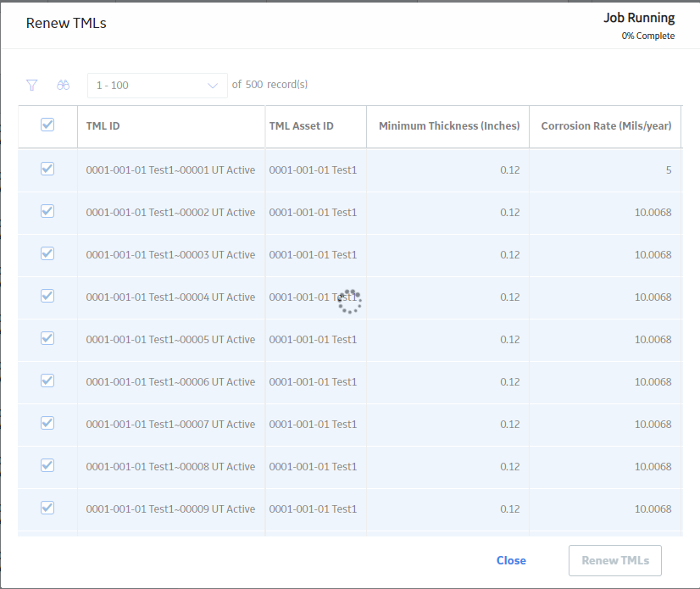
Task: Click the loading spinner in the table
Action: pyautogui.click(x=349, y=302)
